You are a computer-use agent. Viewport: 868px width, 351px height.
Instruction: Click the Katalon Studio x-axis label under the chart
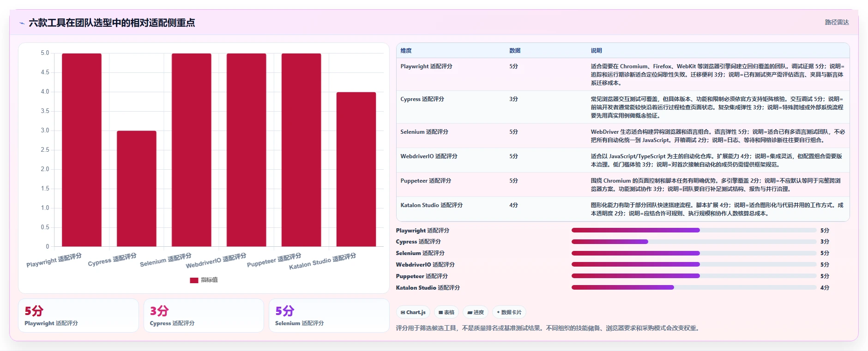(322, 261)
